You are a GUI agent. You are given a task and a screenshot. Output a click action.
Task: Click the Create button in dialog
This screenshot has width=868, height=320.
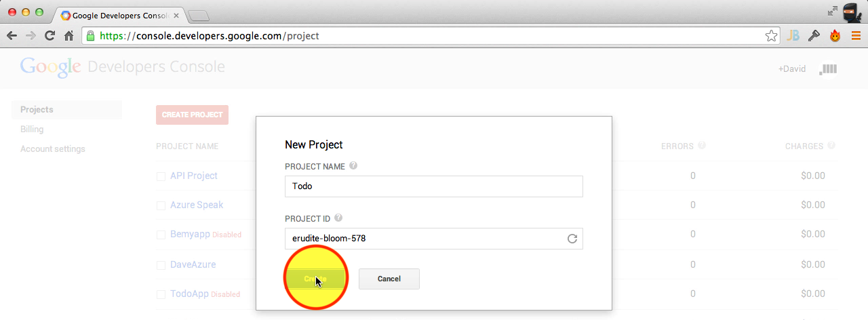pyautogui.click(x=315, y=279)
